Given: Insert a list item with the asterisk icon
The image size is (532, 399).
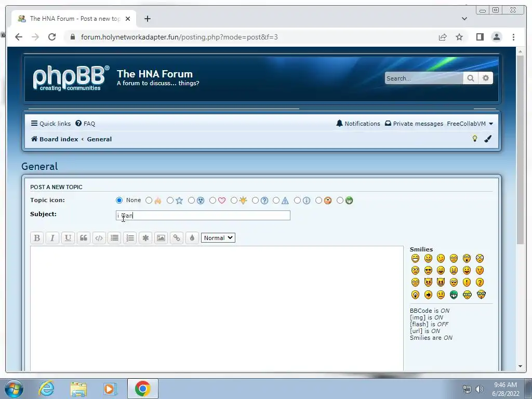Looking at the screenshot, I should click(x=145, y=238).
